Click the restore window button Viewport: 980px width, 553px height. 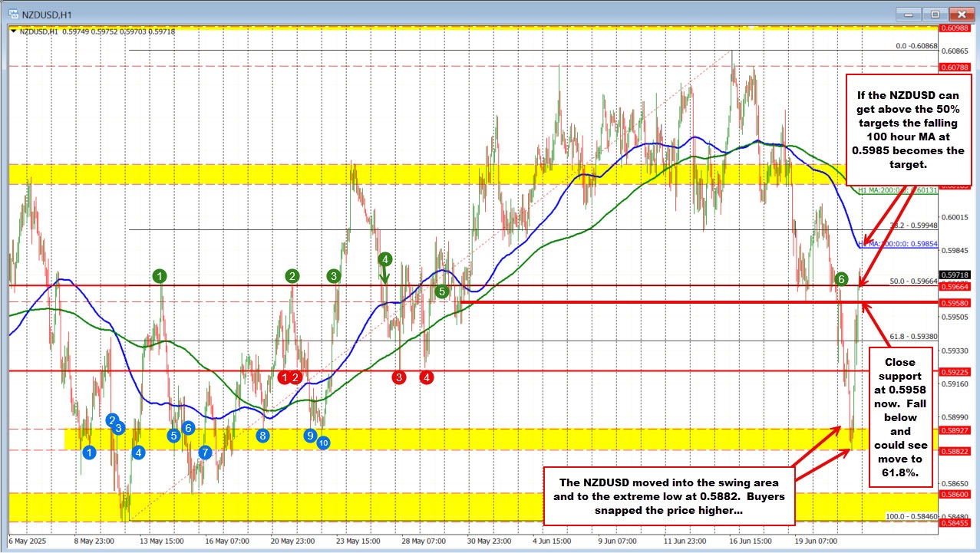point(934,14)
